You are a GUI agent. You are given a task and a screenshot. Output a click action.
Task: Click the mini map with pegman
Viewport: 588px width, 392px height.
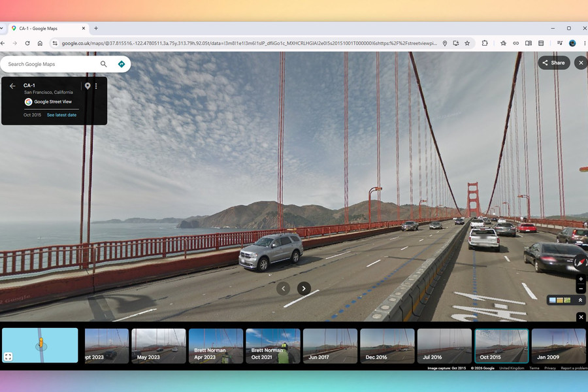(40, 345)
